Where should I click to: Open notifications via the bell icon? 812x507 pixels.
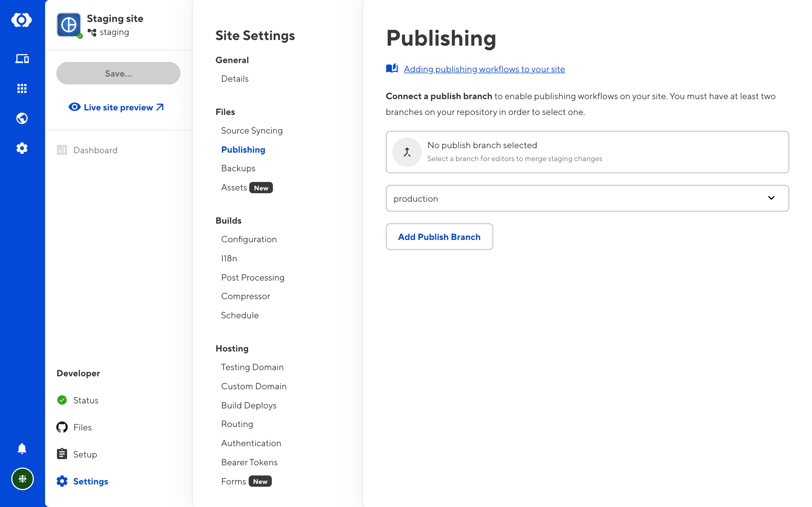pos(22,449)
